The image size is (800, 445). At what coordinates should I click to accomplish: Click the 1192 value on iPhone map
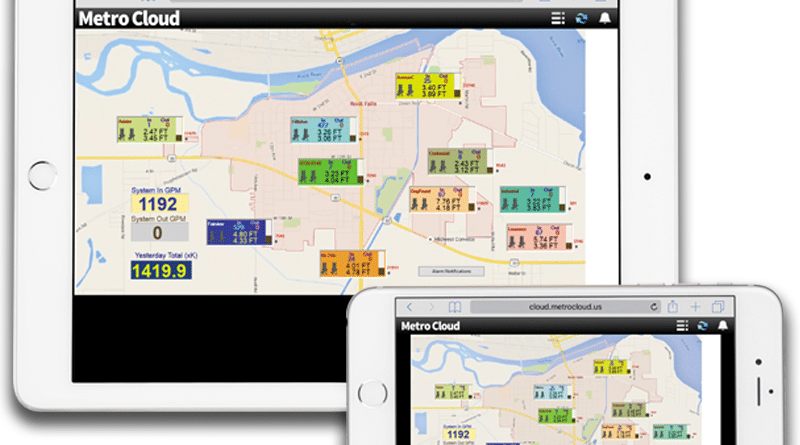(x=458, y=434)
